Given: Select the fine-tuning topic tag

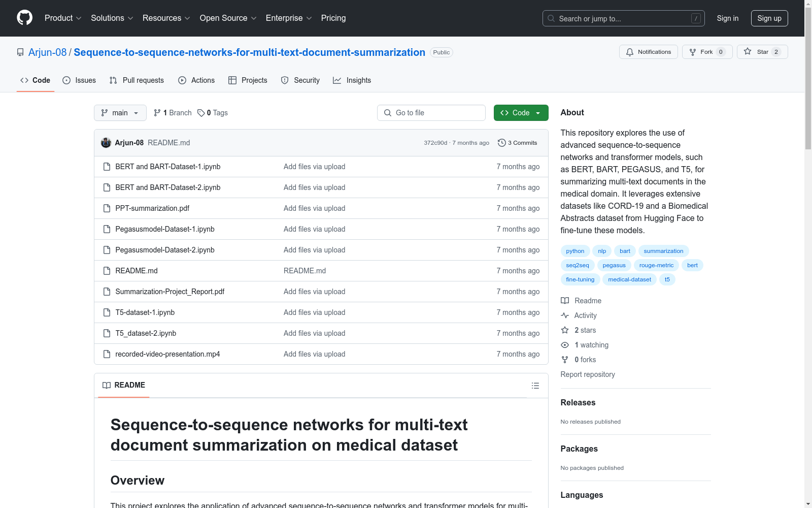Looking at the screenshot, I should 580,279.
